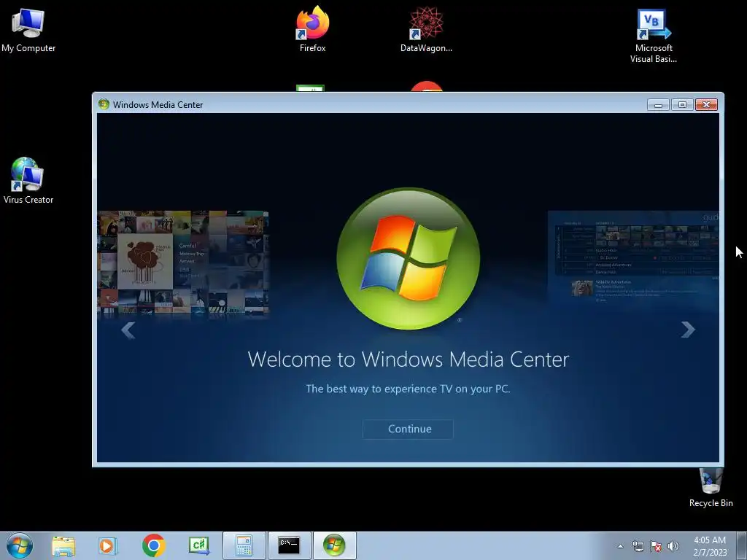Image resolution: width=747 pixels, height=560 pixels.
Task: Click the Windows Media Center orb logo
Action: 409,259
